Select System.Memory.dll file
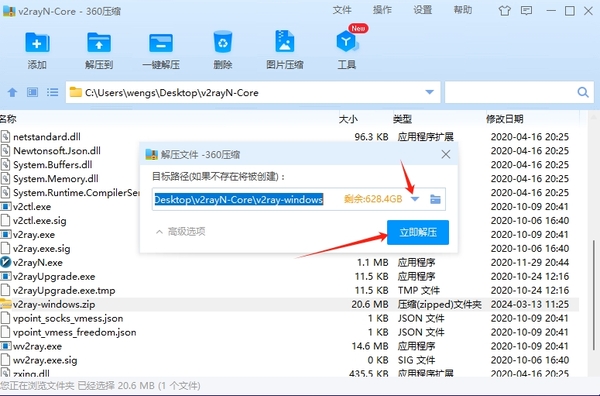600x396 pixels. (x=56, y=179)
